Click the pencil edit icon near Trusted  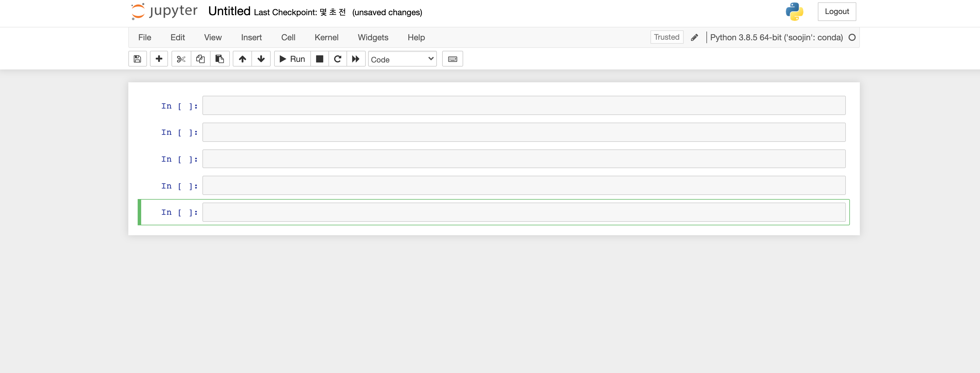click(694, 37)
